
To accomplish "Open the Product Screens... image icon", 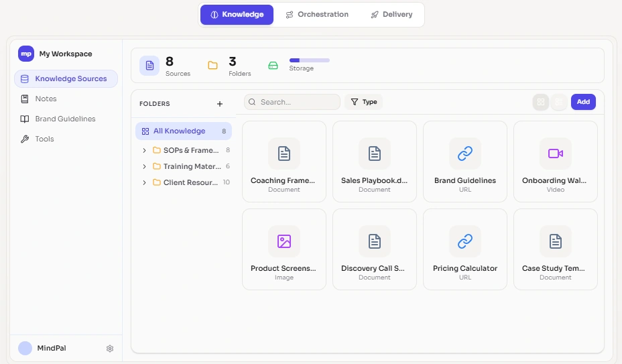I will point(284,241).
